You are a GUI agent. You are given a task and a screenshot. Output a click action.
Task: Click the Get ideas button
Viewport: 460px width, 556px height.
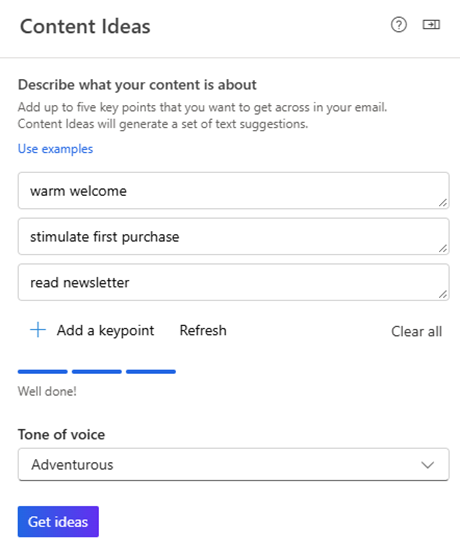(58, 522)
